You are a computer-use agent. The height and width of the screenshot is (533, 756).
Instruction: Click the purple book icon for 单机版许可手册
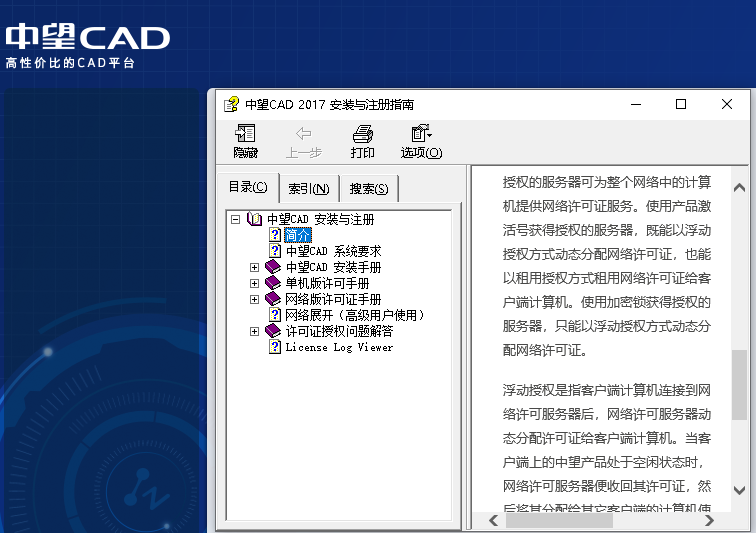(273, 283)
